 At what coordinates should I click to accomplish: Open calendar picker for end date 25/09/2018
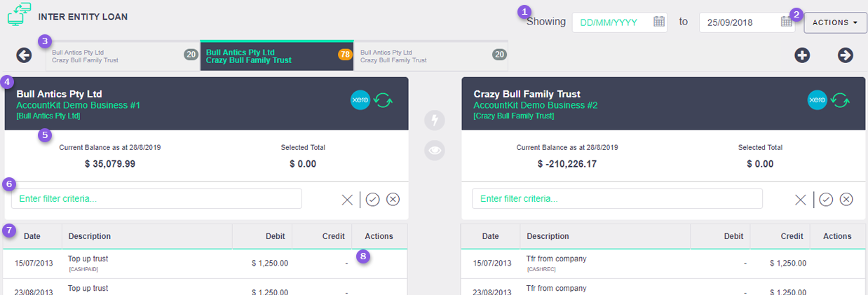pyautogui.click(x=786, y=22)
